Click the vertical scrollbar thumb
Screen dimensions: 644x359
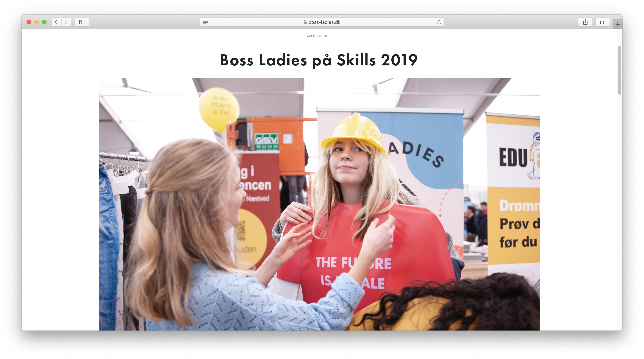coord(620,70)
